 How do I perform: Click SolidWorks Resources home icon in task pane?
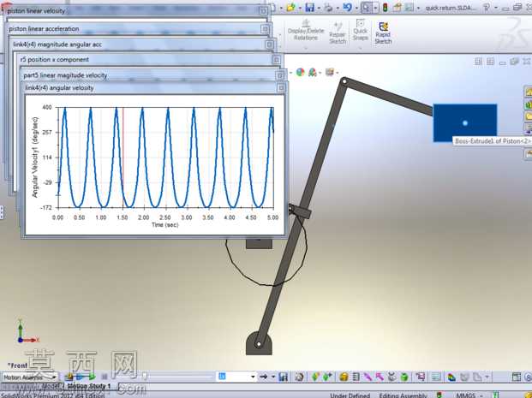(x=529, y=92)
